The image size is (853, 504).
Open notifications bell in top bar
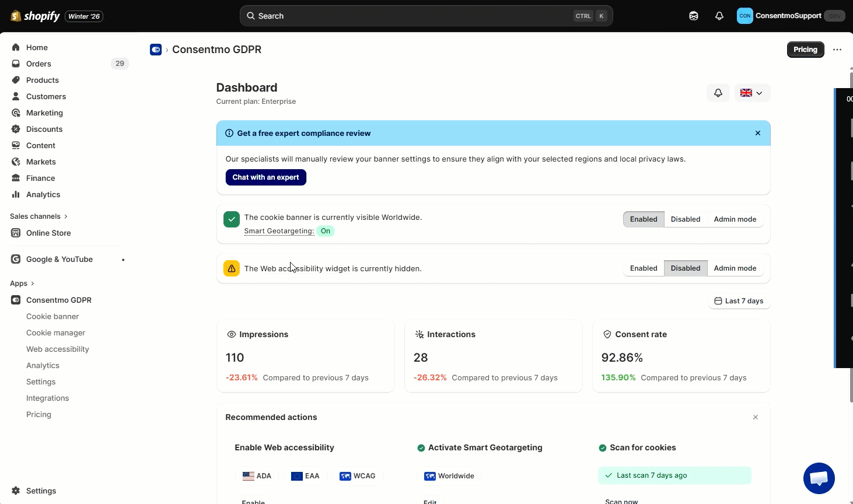719,16
